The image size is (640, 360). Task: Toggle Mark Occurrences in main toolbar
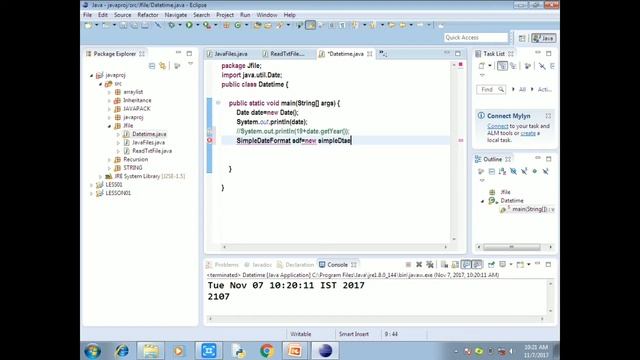311,25
